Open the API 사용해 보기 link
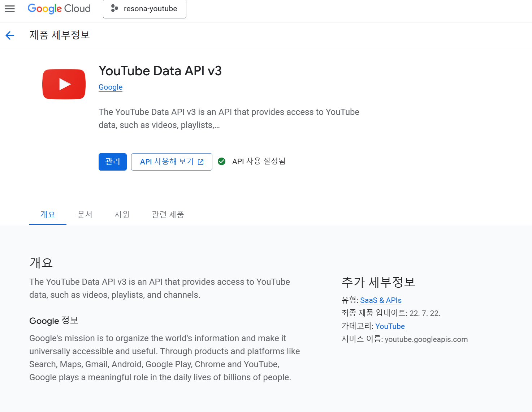Screen dimensions: 532x412 pos(172,162)
